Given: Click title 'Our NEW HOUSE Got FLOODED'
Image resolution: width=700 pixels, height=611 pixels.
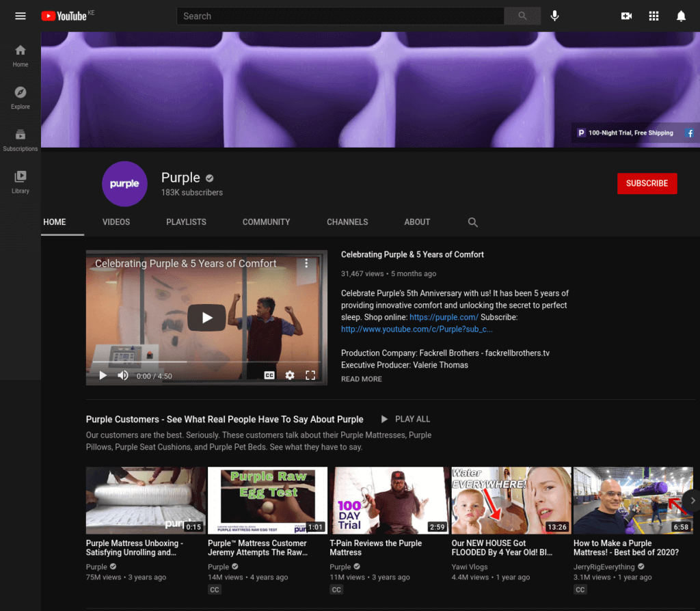Looking at the screenshot, I should point(502,547).
